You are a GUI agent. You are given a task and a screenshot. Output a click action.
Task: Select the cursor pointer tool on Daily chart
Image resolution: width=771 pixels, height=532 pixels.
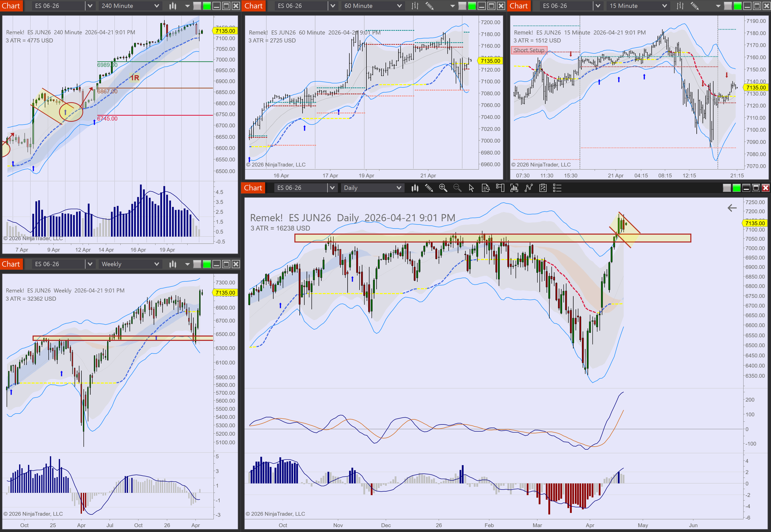[x=471, y=188]
